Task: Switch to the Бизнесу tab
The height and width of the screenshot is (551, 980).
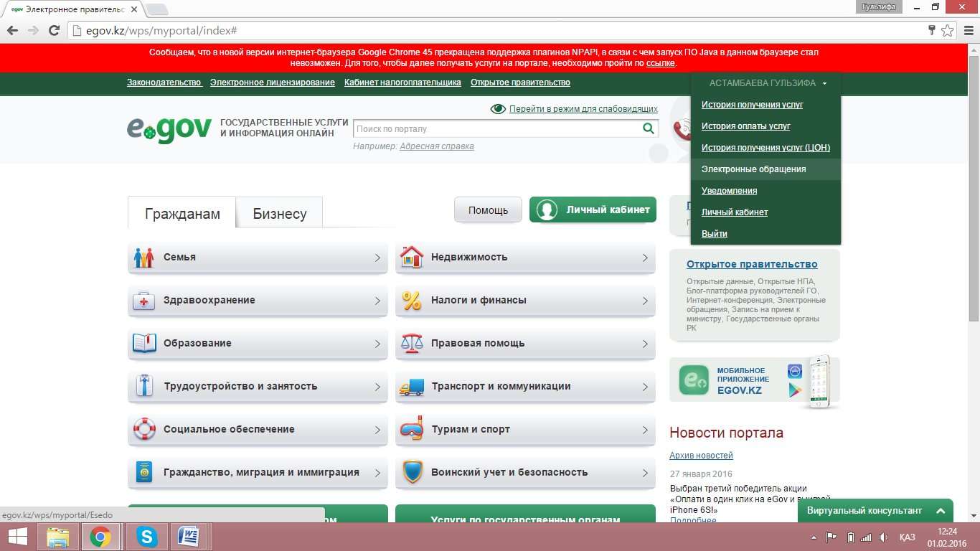Action: (280, 213)
